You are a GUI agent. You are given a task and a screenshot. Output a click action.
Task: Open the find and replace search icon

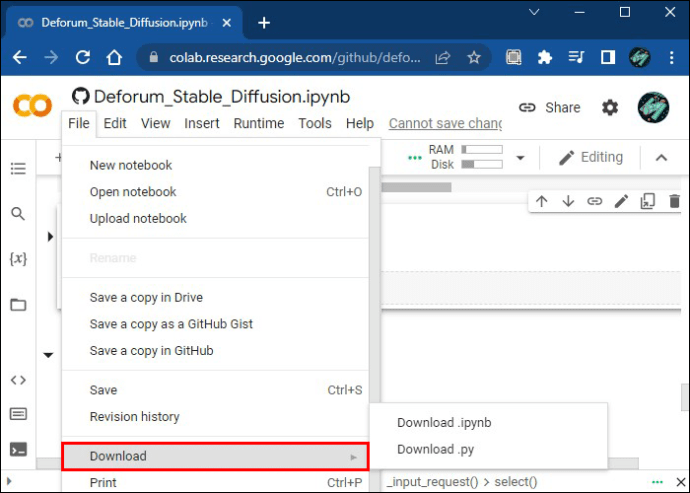coord(18,213)
